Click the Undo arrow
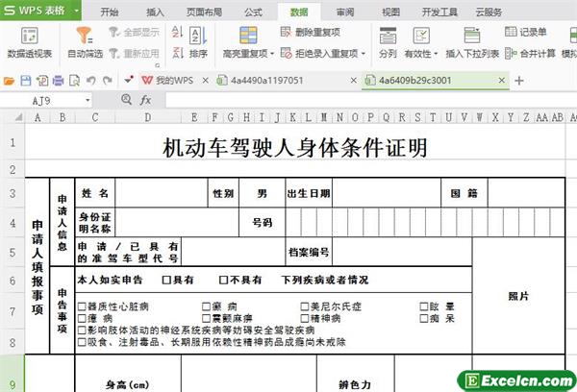This screenshot has width=577, height=392. tap(91, 81)
